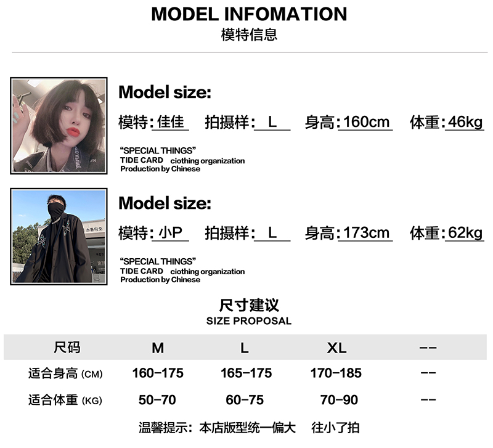Screen dimensions: 493x448
Task: Click the 模特信息 subtitle
Action: [x=249, y=35]
